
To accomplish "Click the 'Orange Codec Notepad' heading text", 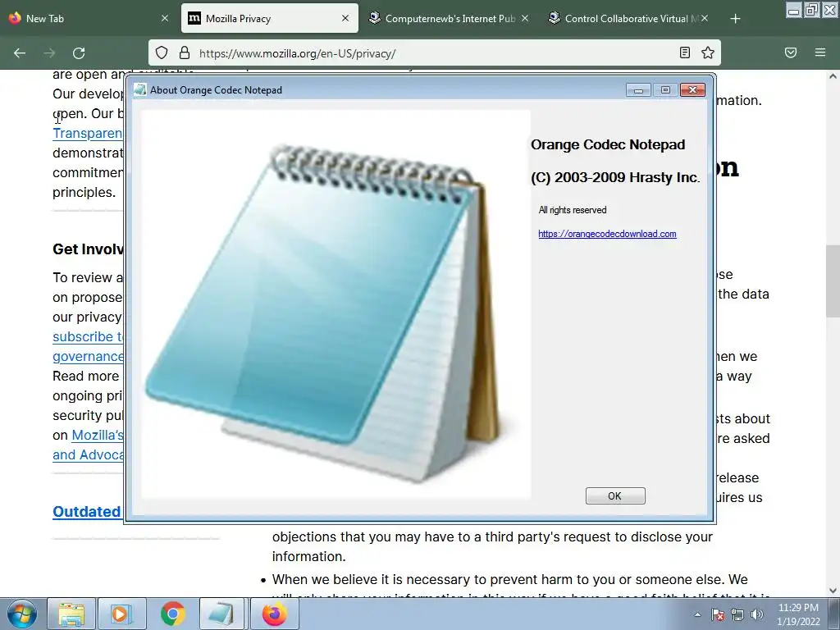I will pos(608,144).
